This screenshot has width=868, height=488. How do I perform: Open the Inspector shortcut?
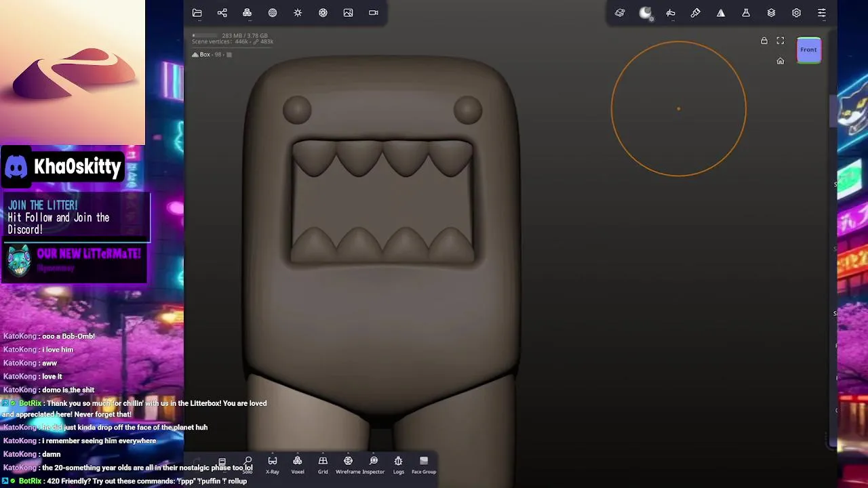pyautogui.click(x=374, y=465)
